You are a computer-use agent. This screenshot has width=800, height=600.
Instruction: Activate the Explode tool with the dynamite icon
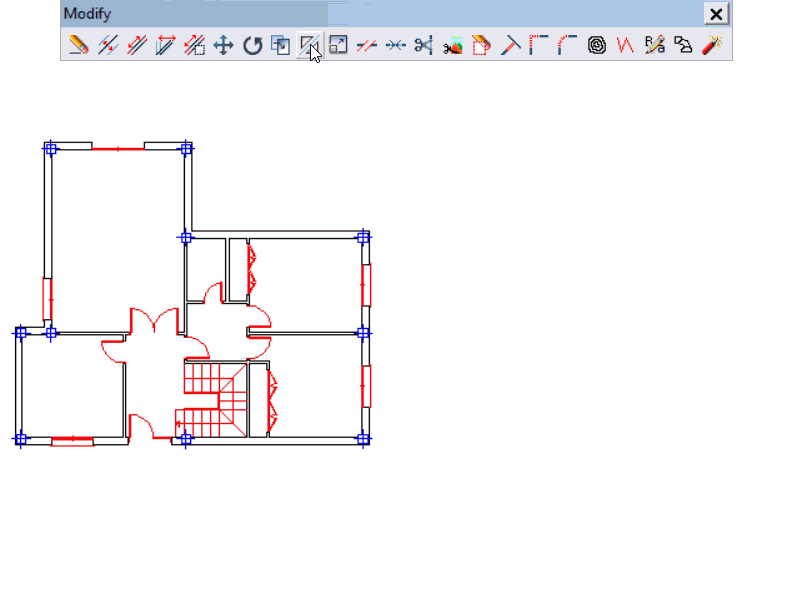point(712,45)
